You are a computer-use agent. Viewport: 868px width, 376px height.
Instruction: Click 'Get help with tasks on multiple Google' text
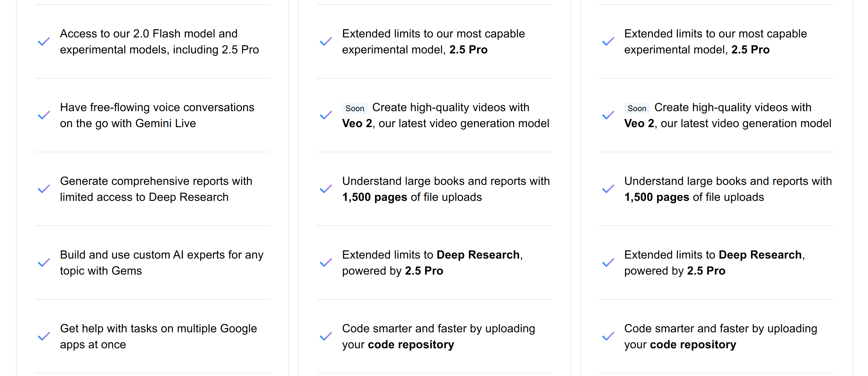tap(158, 329)
